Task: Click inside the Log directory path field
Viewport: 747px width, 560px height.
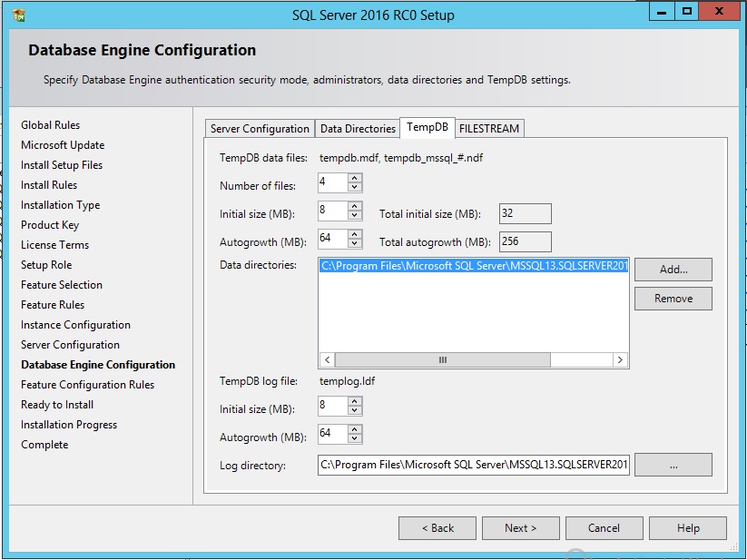Action: click(x=474, y=466)
